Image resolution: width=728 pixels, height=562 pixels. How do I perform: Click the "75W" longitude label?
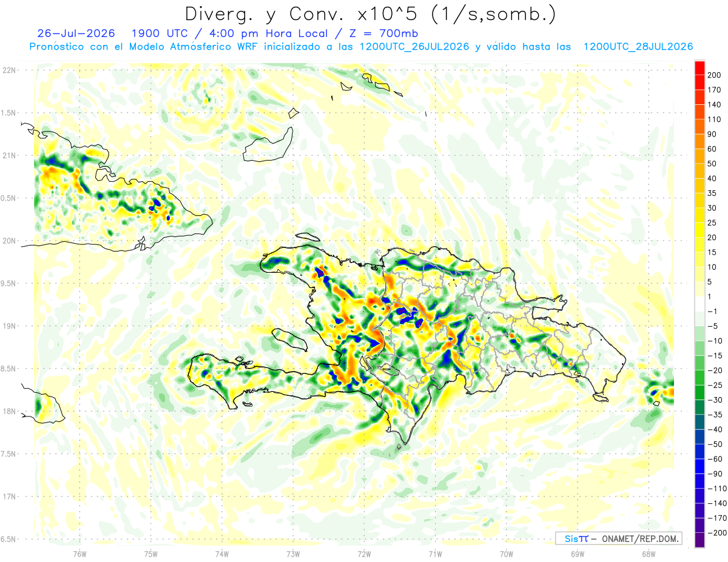point(151,554)
